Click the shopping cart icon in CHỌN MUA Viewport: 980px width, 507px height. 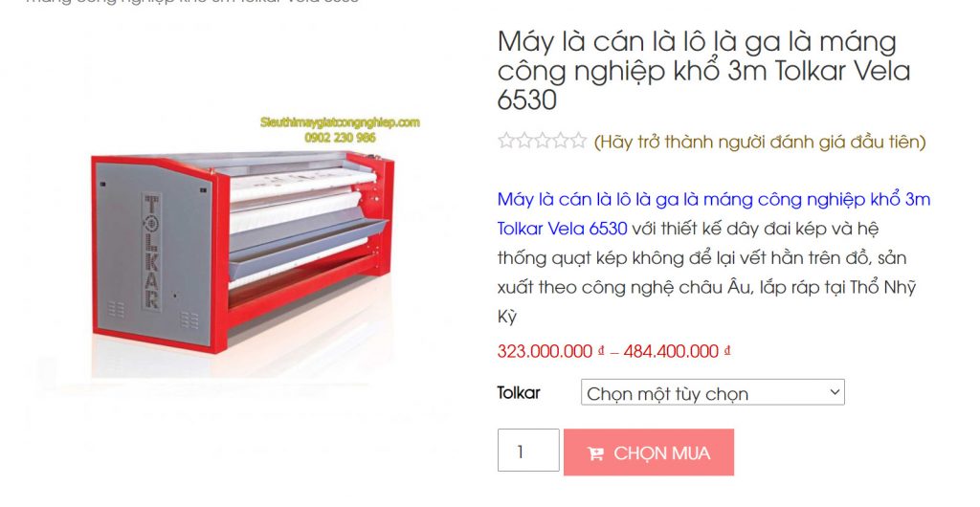[595, 453]
